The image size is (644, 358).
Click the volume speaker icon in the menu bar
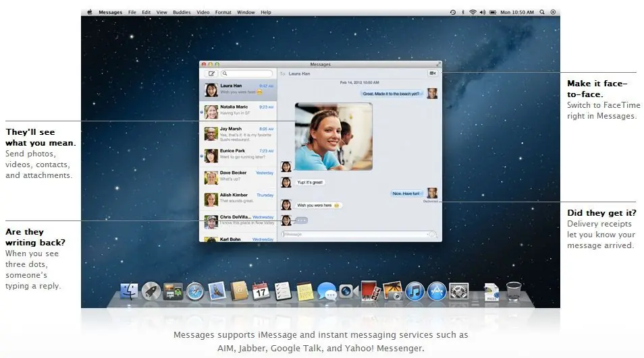point(483,12)
